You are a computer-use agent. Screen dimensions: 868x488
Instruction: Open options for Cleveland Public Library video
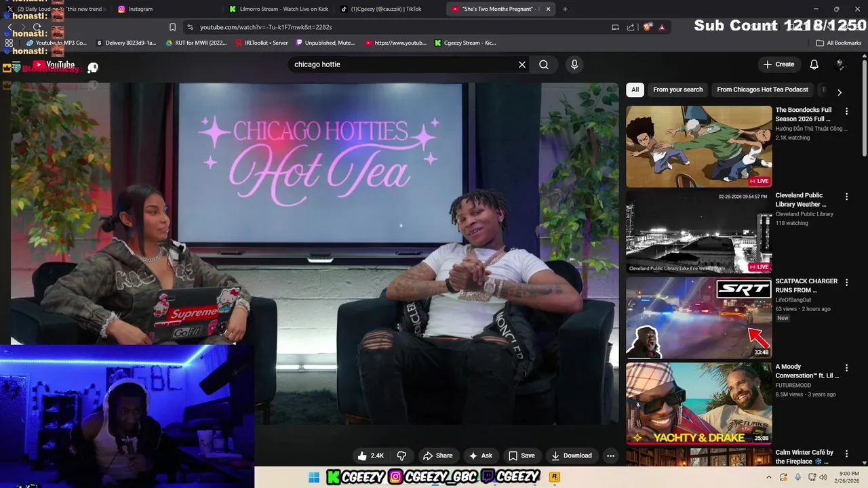click(x=846, y=197)
